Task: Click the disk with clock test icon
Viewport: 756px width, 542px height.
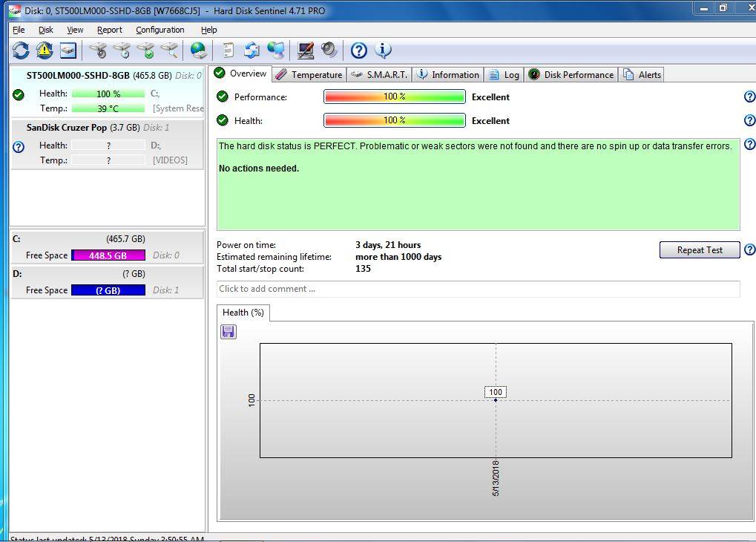Action: pyautogui.click(x=122, y=50)
